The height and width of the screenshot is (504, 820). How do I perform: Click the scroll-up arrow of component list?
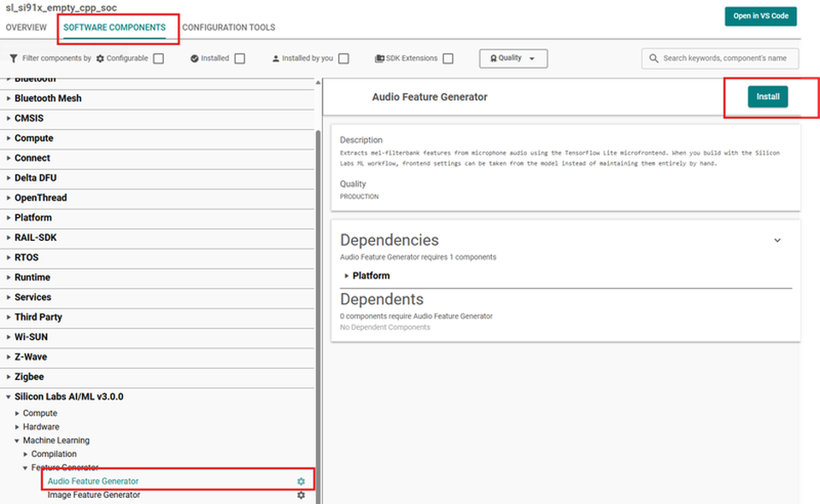coord(318,83)
